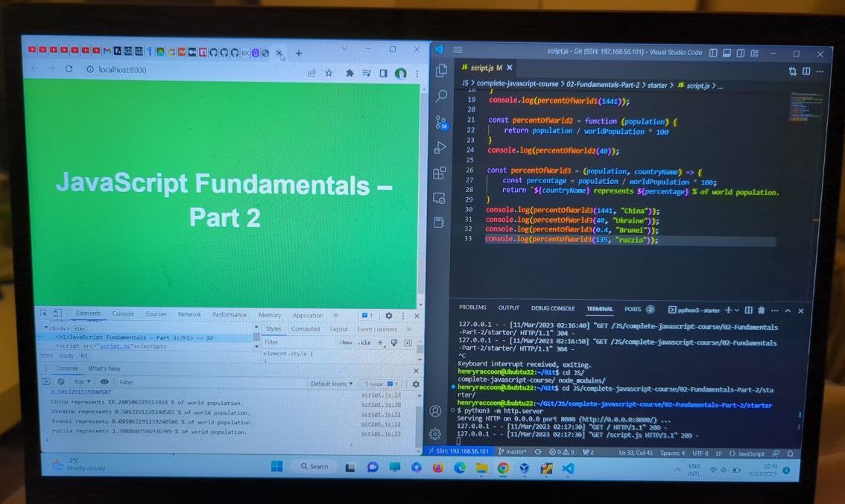The image size is (845, 504).
Task: Open the VS Code Explorer panel
Action: (x=441, y=71)
